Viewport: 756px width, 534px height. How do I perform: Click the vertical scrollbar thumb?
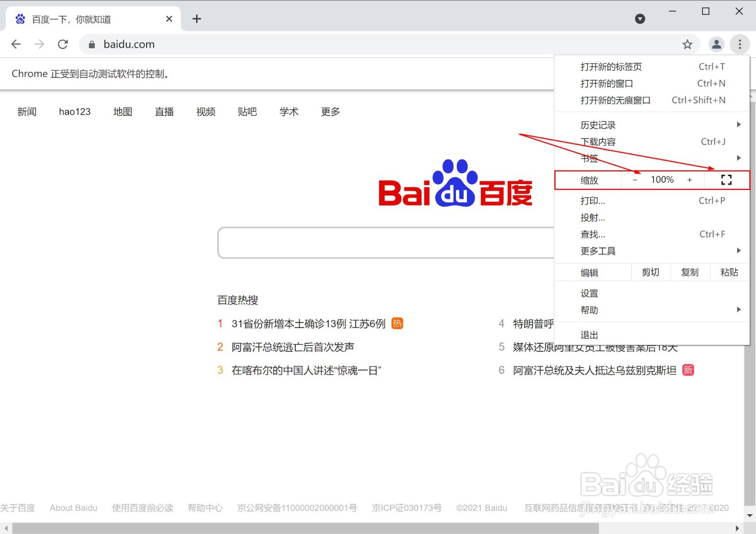coord(750,303)
